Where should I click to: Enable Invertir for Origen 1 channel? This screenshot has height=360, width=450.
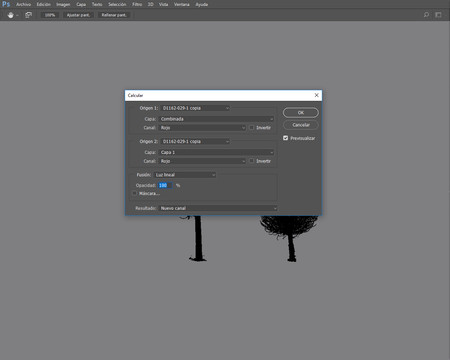(x=252, y=128)
